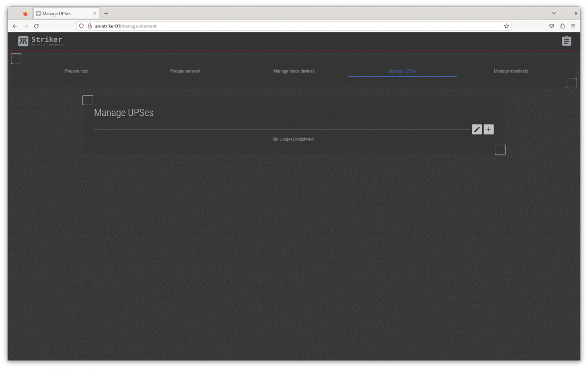The image size is (588, 369).
Task: Open Firefox View from the tab bar
Action: tap(25, 14)
